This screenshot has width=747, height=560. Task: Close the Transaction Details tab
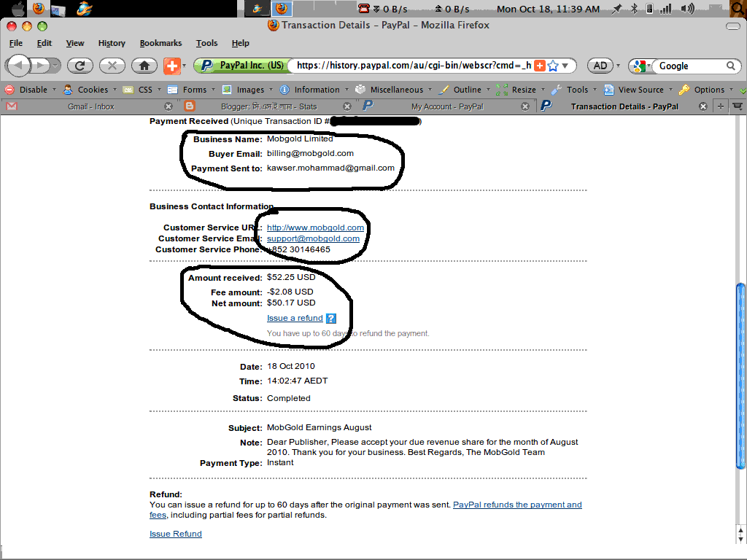[703, 106]
